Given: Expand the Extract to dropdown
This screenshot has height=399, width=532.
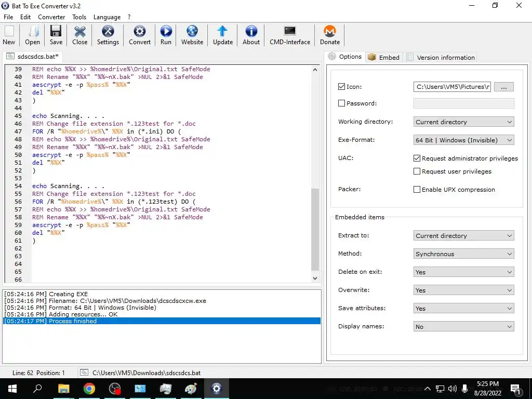Looking at the screenshot, I should pos(463,236).
